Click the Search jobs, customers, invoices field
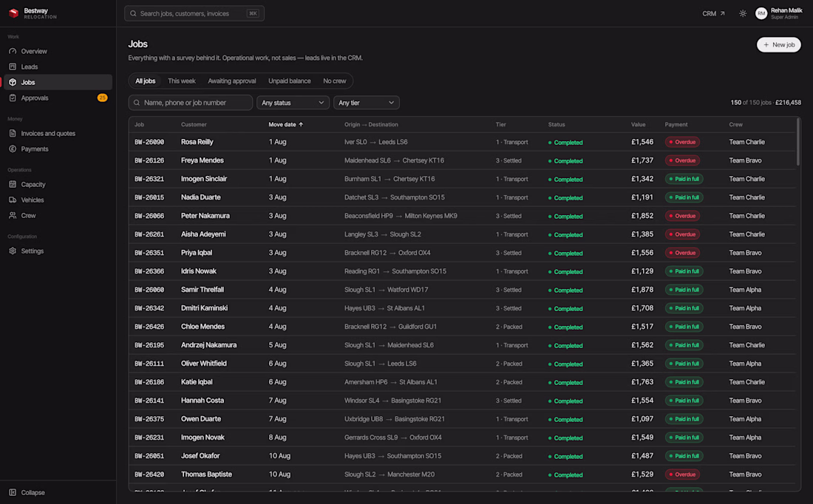813x504 pixels. tap(194, 13)
